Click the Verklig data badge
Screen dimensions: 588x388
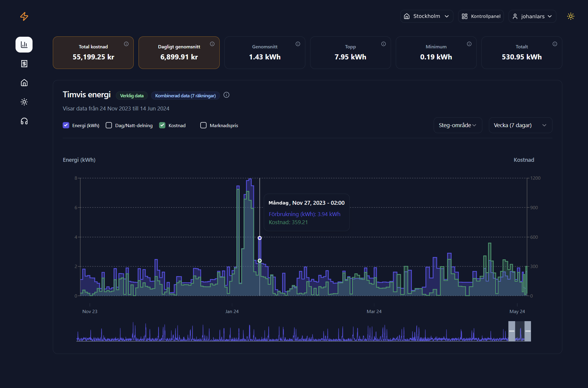tap(132, 96)
